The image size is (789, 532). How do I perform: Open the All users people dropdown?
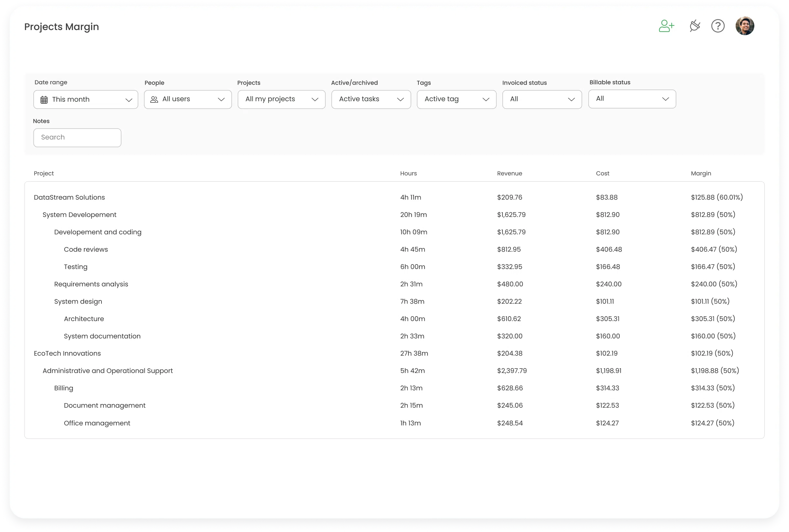(188, 99)
